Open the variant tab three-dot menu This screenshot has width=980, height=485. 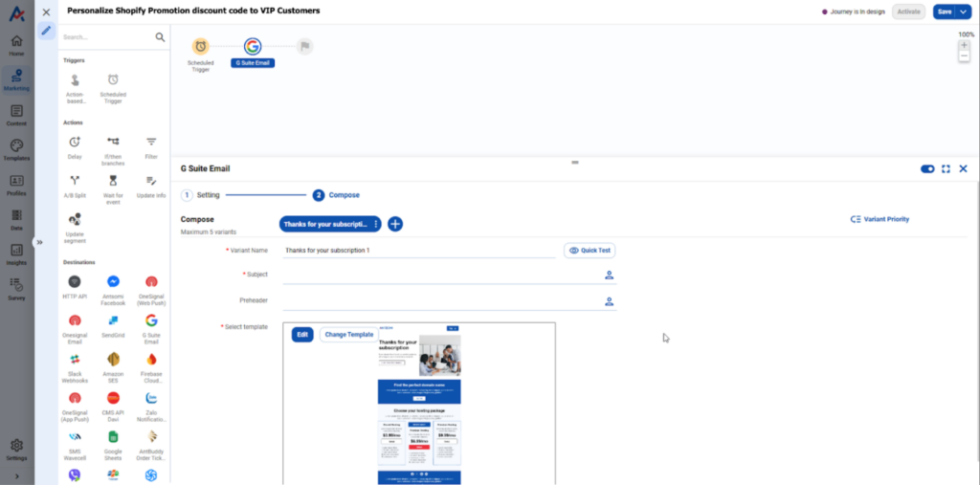click(375, 224)
